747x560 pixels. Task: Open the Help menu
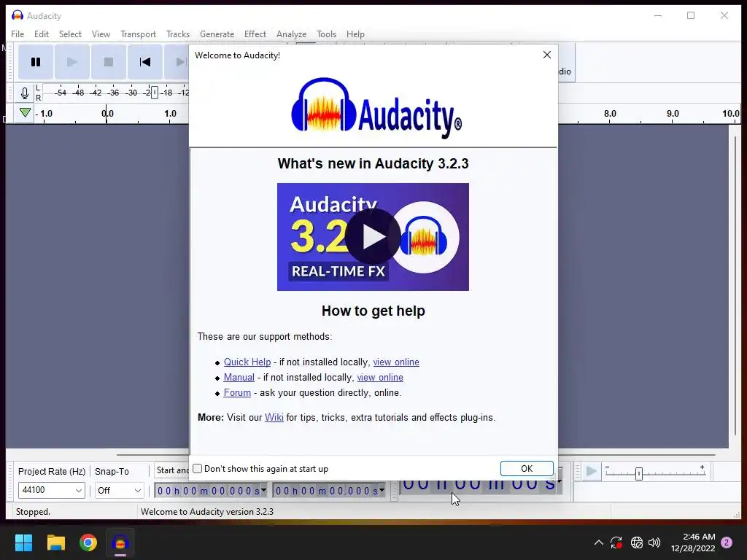[355, 34]
